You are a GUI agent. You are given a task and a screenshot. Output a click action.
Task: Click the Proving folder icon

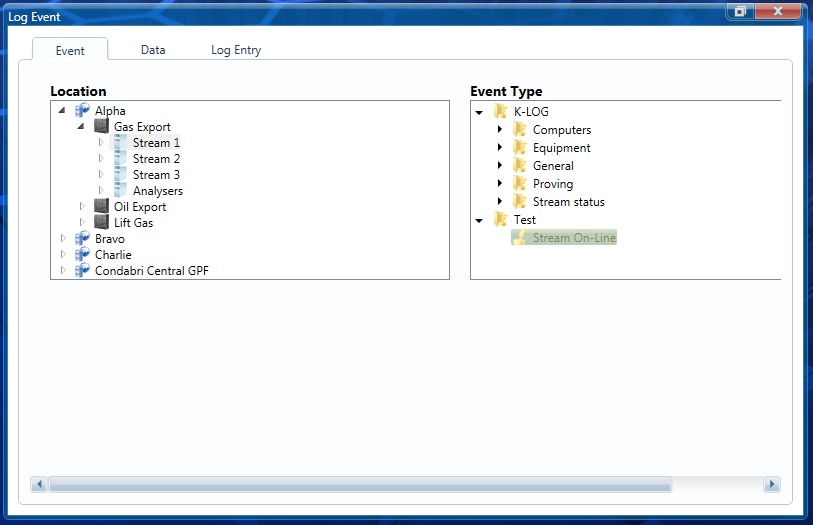tap(520, 183)
